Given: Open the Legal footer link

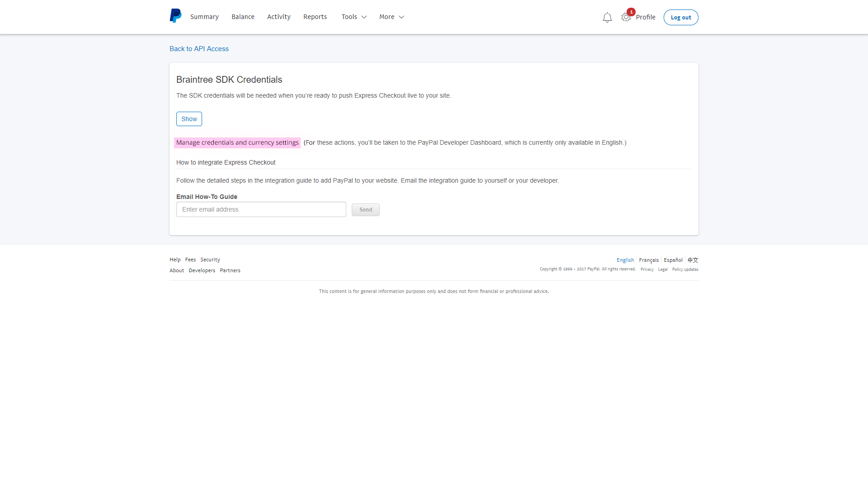Looking at the screenshot, I should point(663,269).
